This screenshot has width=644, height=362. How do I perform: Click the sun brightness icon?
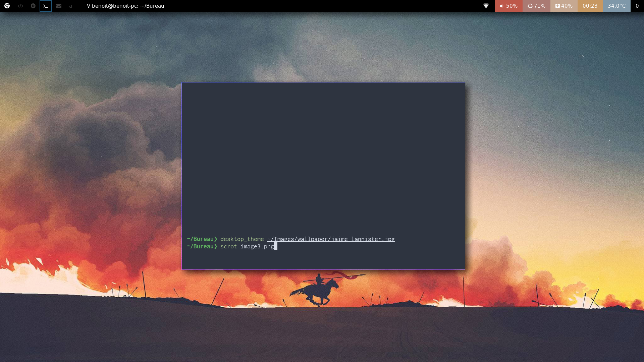pyautogui.click(x=530, y=6)
